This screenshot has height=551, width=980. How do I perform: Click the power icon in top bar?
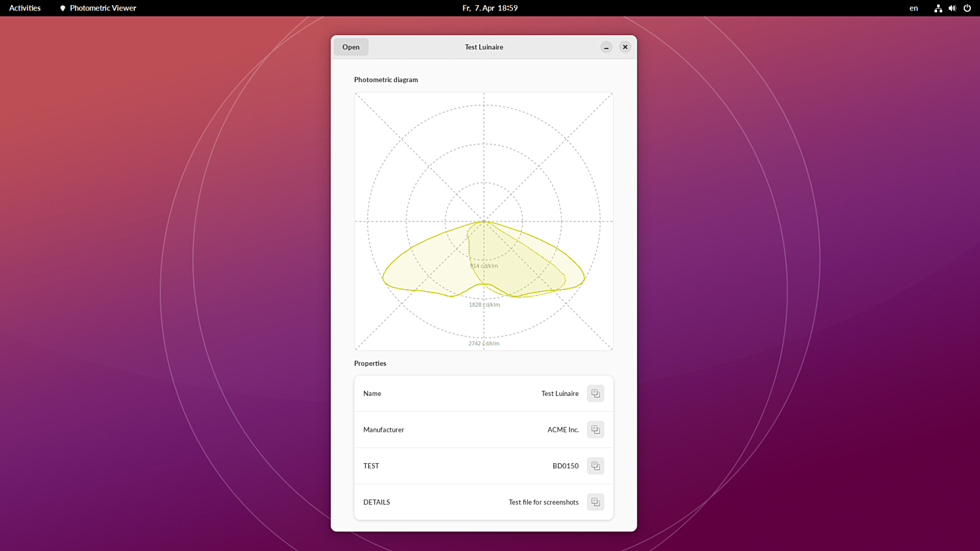click(x=966, y=8)
